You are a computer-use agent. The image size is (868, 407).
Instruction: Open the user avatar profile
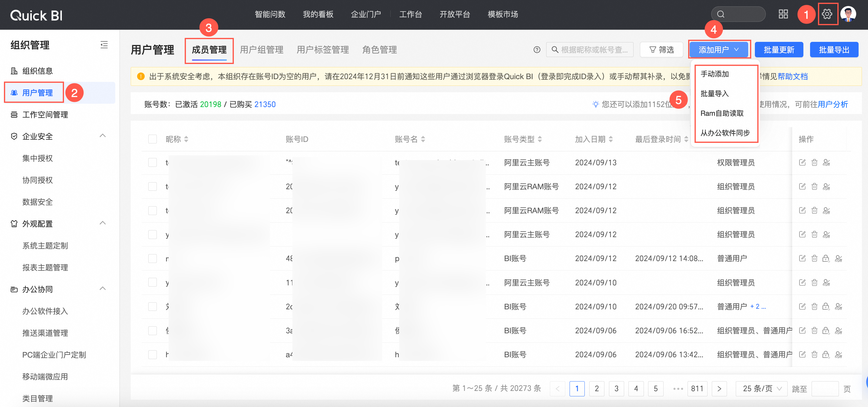848,14
